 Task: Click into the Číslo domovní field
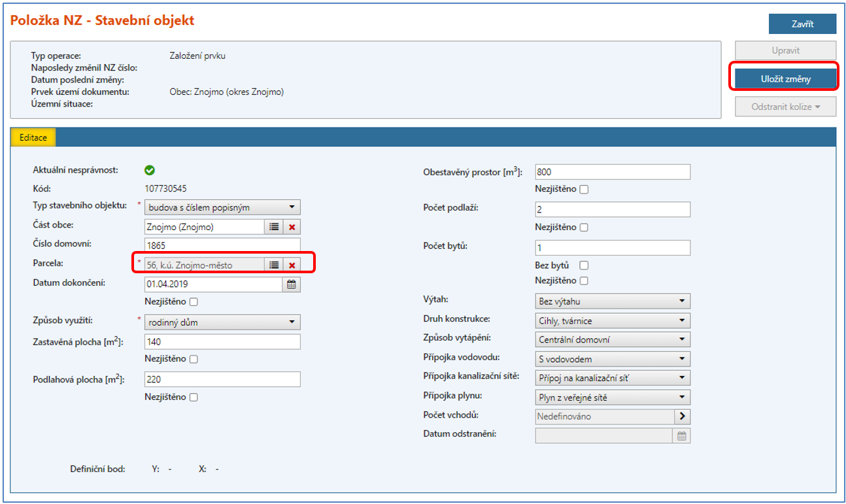222,246
